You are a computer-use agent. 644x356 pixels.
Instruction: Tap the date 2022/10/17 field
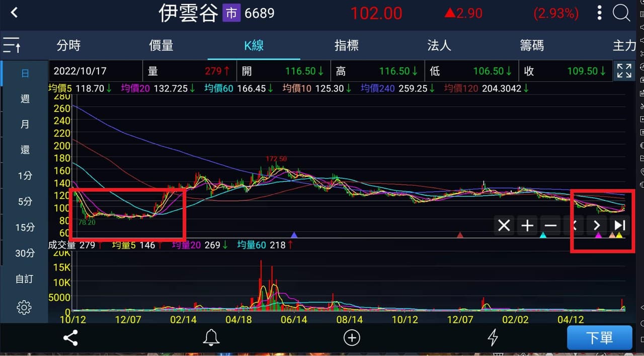tap(96, 71)
